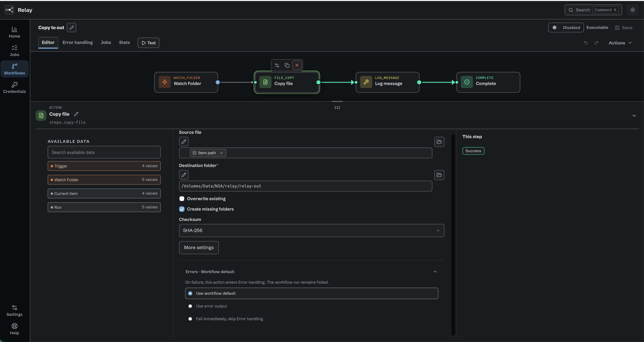
Task: Undo the last change
Action: tap(586, 43)
